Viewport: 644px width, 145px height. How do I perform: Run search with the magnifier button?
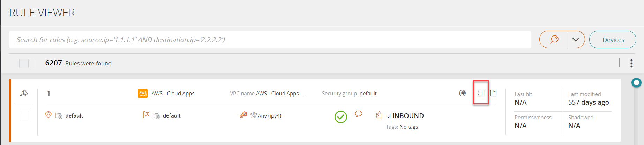[554, 40]
